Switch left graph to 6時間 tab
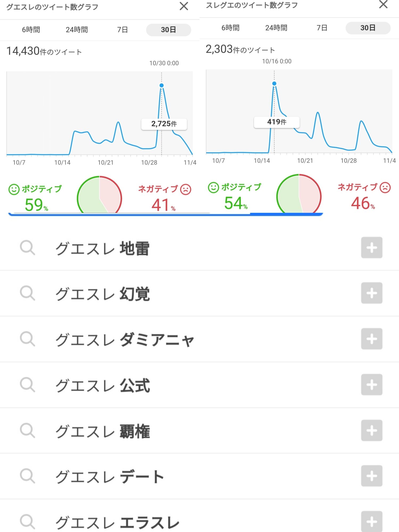This screenshot has height=532, width=399. 31,30
